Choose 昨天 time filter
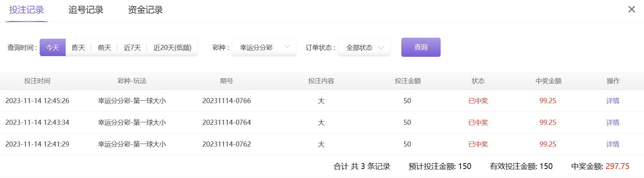The width and height of the screenshot is (644, 178). point(79,47)
